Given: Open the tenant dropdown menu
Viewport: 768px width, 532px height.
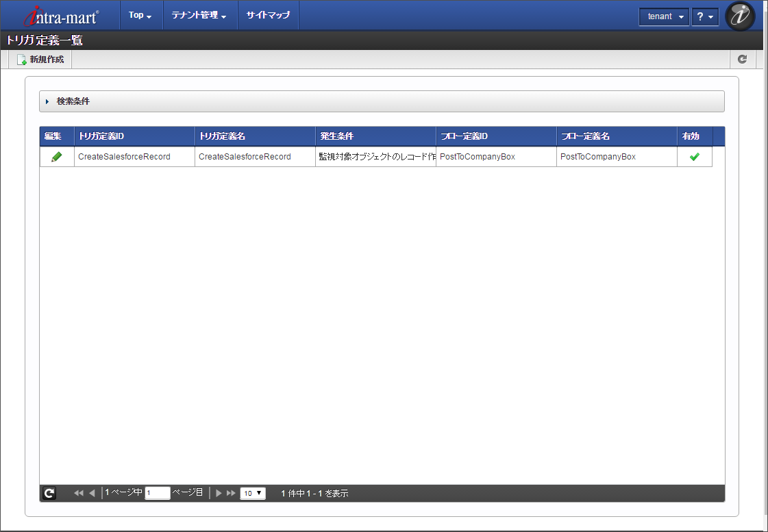Looking at the screenshot, I should [663, 16].
